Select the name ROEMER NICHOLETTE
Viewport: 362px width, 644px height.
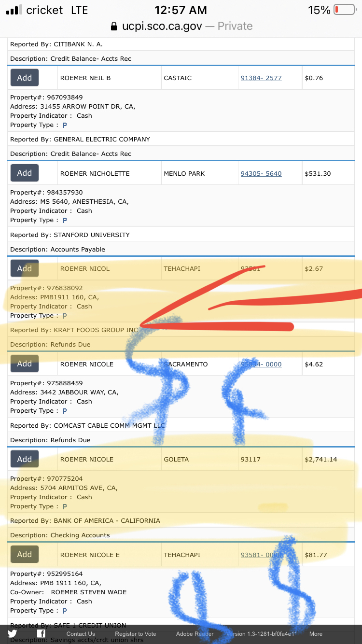tap(95, 174)
